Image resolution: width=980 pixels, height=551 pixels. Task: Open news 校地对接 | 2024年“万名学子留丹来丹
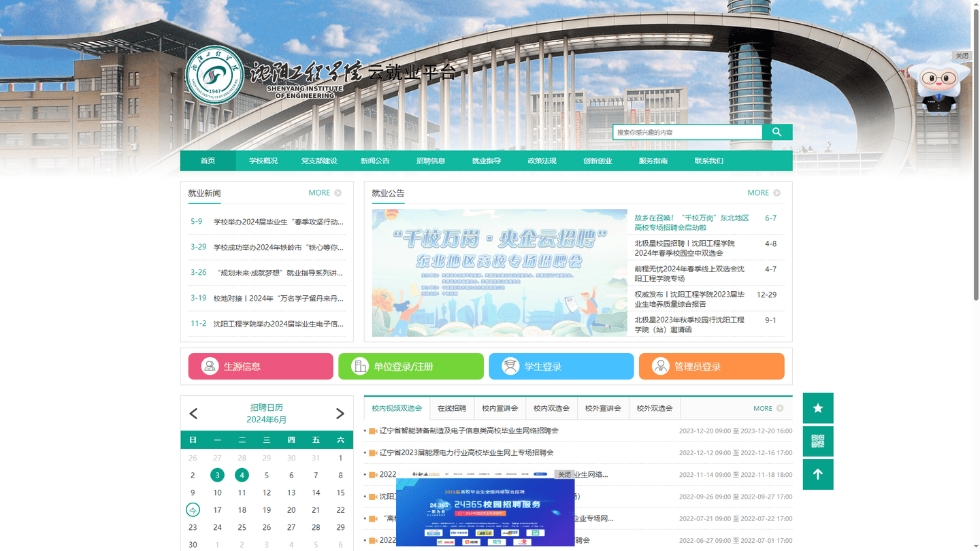coord(278,298)
